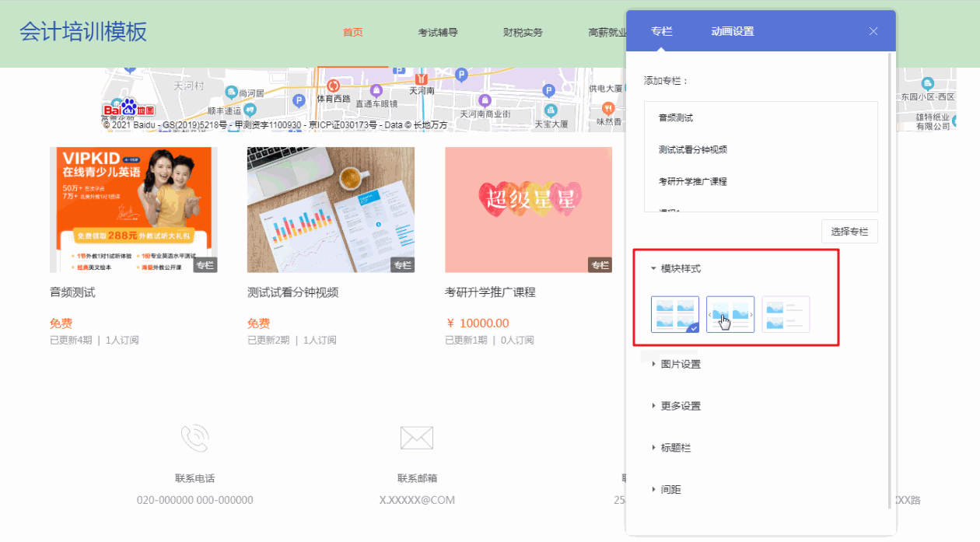This screenshot has width=980, height=542.
Task: Click the Baidu map copyright text
Action: (275, 125)
